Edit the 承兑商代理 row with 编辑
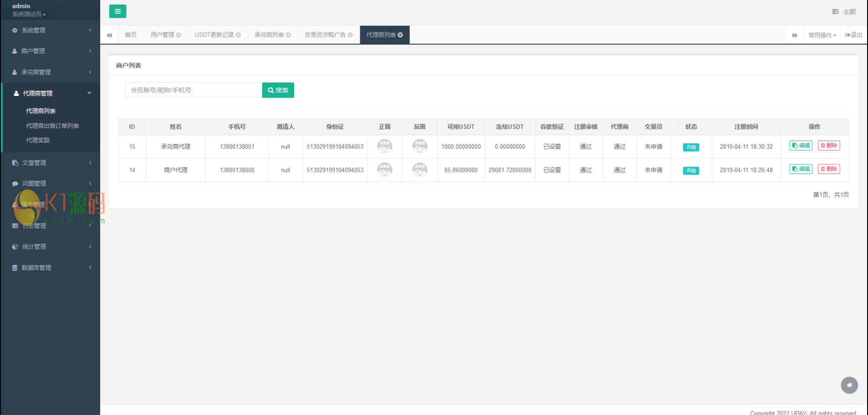Screen dimensions: 868x415 pos(801,146)
